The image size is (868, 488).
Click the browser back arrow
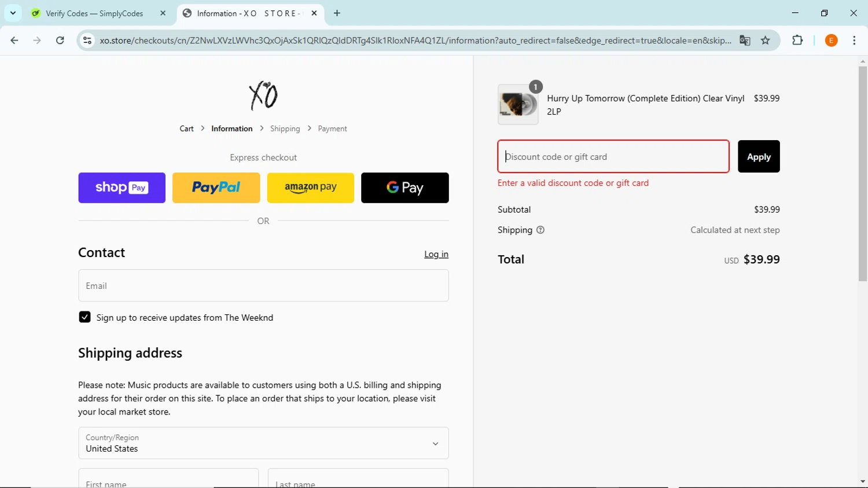pyautogui.click(x=14, y=41)
